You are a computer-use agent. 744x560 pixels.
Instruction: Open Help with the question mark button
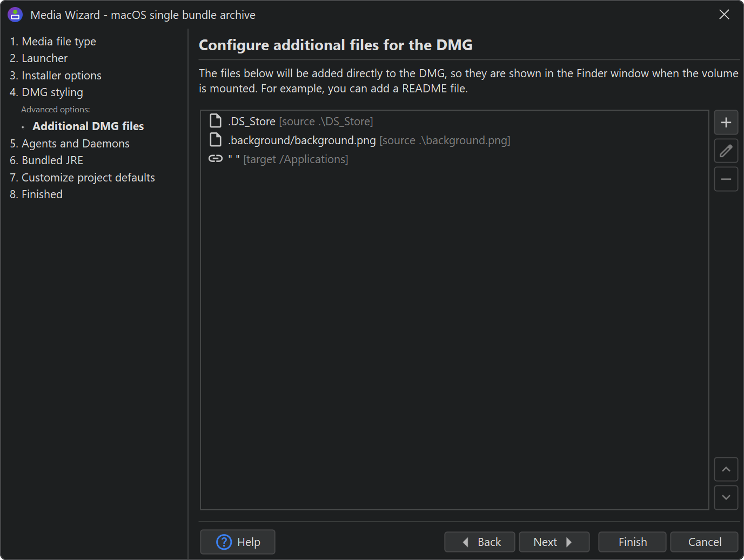coord(238,542)
